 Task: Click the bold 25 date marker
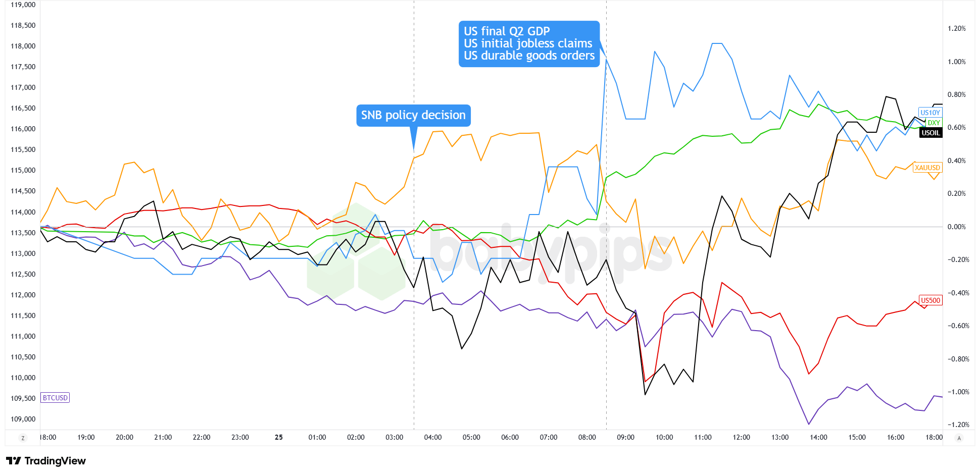pyautogui.click(x=279, y=437)
